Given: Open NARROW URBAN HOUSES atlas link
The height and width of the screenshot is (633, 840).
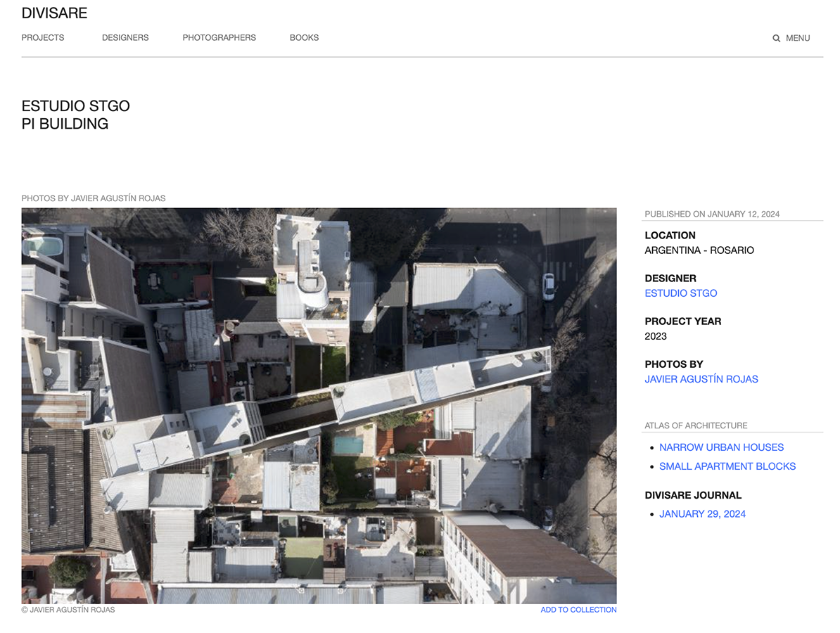Looking at the screenshot, I should coord(721,447).
